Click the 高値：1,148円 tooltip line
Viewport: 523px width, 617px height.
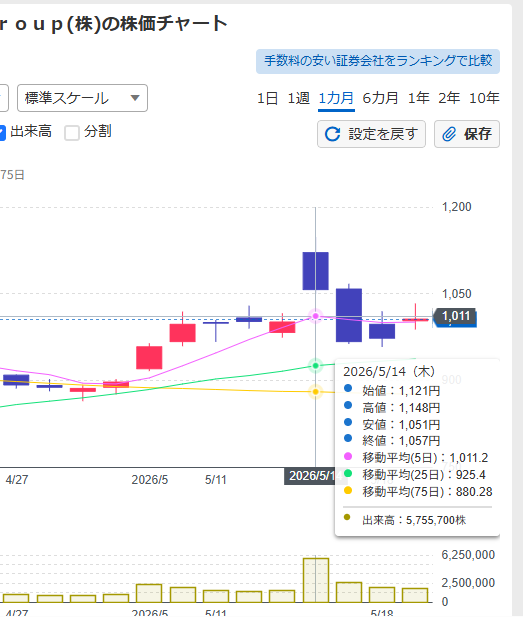click(401, 408)
